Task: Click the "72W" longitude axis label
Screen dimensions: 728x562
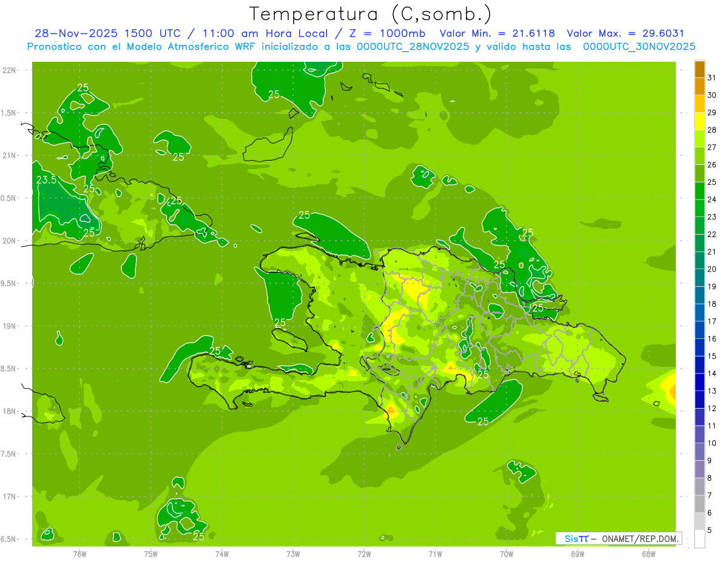Action: click(x=364, y=554)
